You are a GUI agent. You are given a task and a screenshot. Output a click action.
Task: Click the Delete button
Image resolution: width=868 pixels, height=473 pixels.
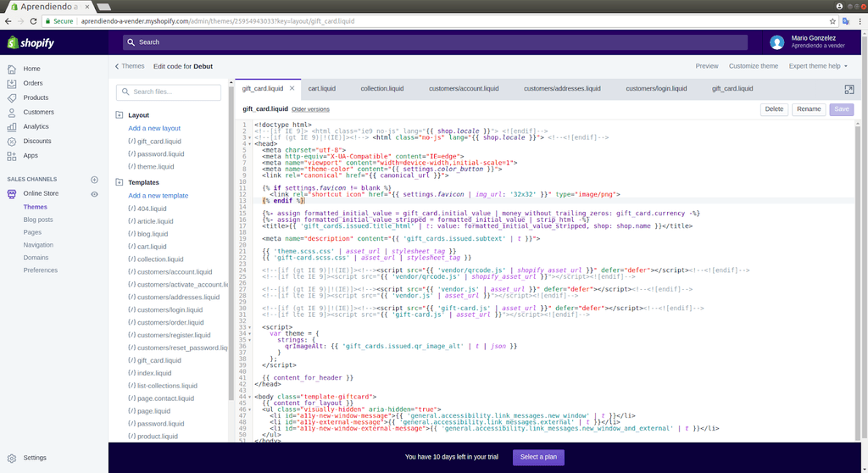tap(774, 109)
